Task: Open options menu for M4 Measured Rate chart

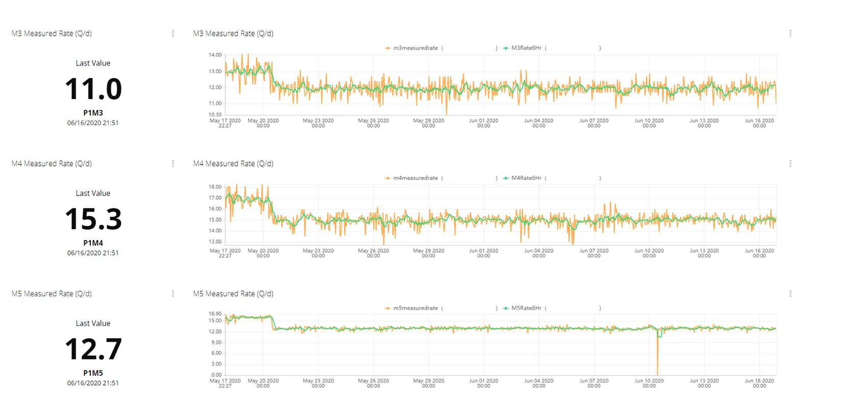Action: (790, 163)
